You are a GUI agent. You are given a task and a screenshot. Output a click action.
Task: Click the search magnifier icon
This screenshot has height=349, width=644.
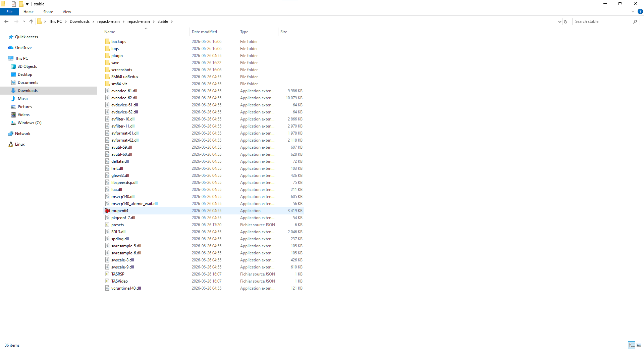(x=635, y=21)
